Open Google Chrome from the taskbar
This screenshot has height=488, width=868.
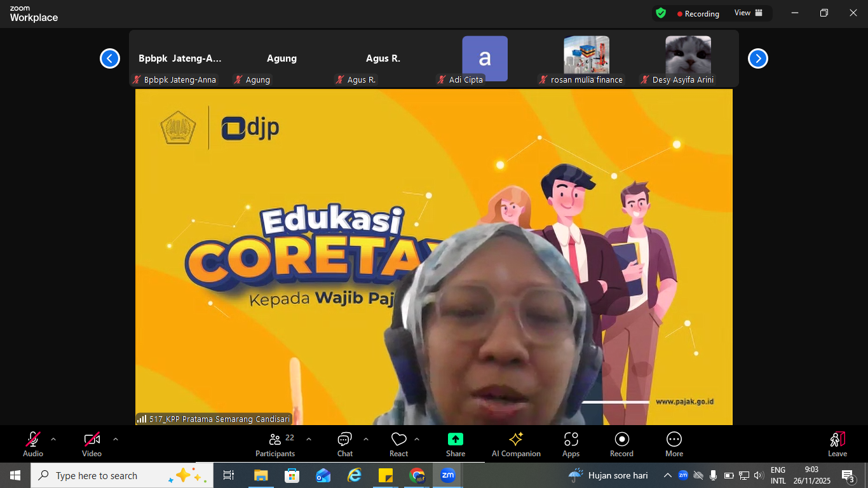417,475
